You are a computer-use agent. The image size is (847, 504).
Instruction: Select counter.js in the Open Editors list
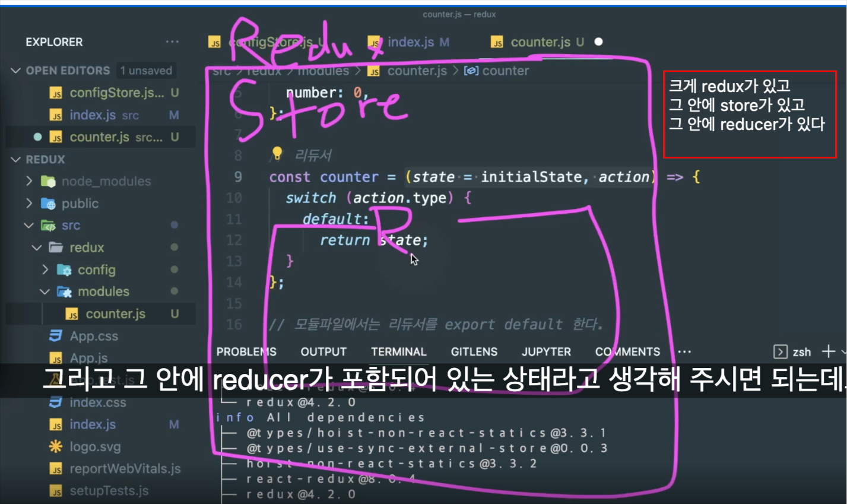tap(100, 137)
